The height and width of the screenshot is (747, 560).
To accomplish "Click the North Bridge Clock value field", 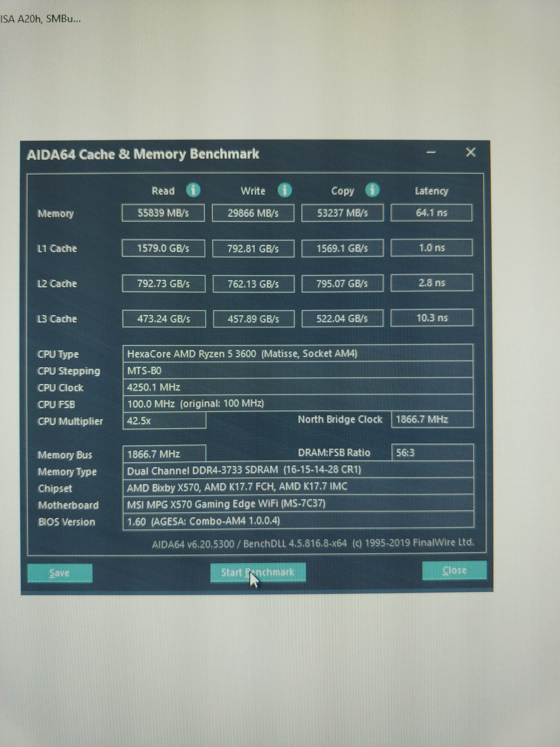I will (x=432, y=419).
